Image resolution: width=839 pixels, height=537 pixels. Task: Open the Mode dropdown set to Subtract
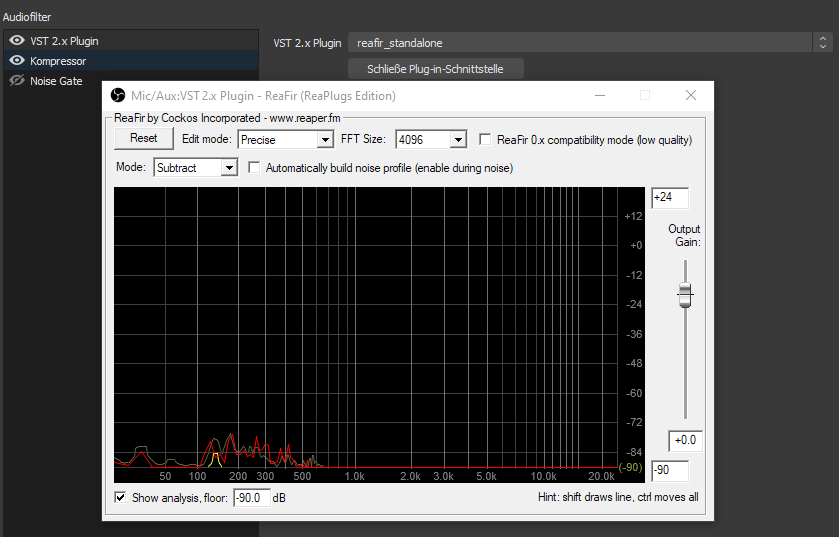pos(195,168)
